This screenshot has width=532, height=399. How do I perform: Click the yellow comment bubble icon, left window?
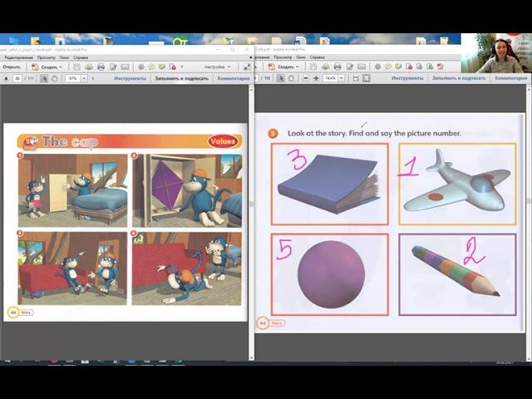(151, 66)
